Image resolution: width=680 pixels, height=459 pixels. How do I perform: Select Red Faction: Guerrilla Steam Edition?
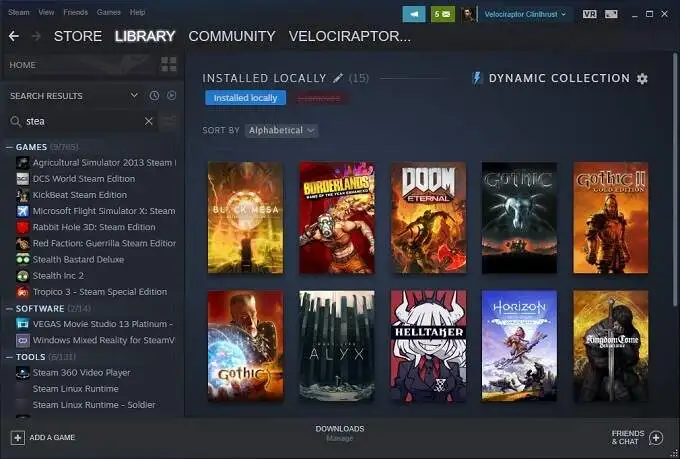click(x=96, y=243)
